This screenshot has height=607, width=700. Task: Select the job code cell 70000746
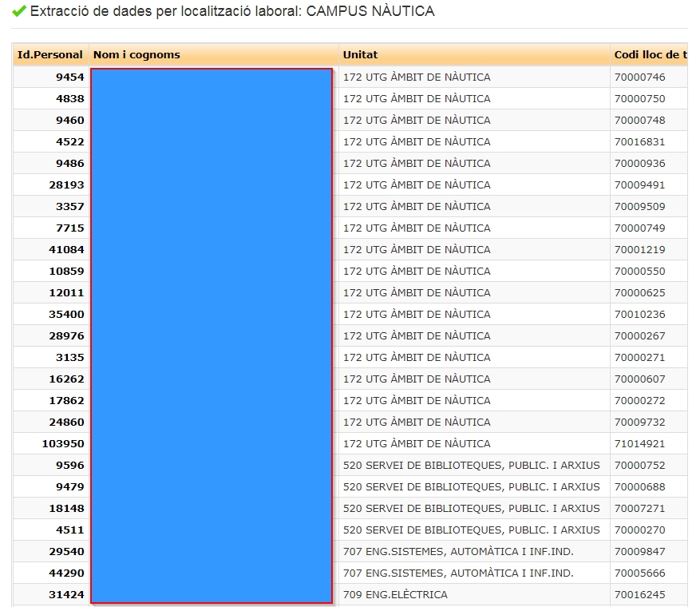click(639, 77)
